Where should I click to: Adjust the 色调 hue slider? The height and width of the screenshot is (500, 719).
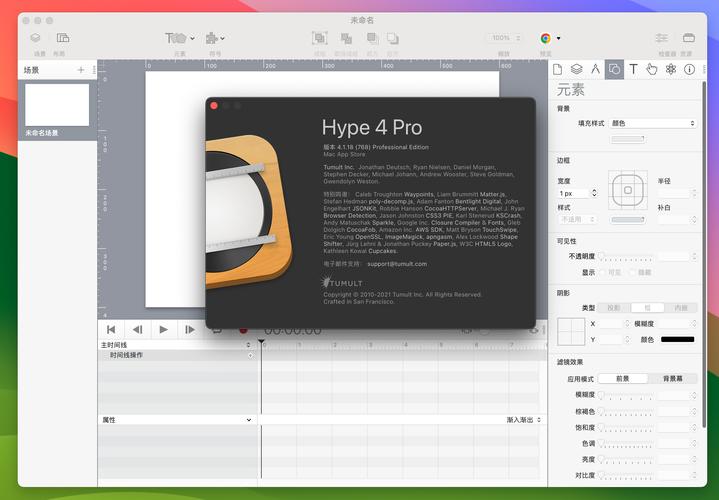coord(626,444)
